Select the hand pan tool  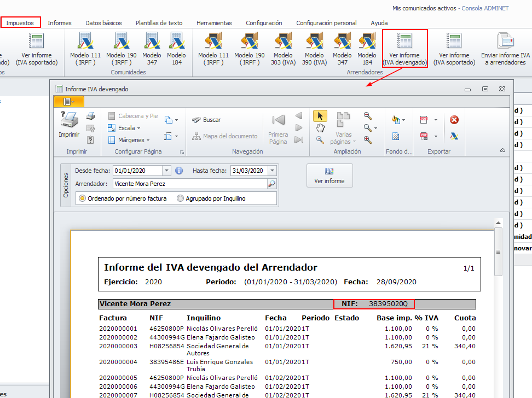pos(320,128)
